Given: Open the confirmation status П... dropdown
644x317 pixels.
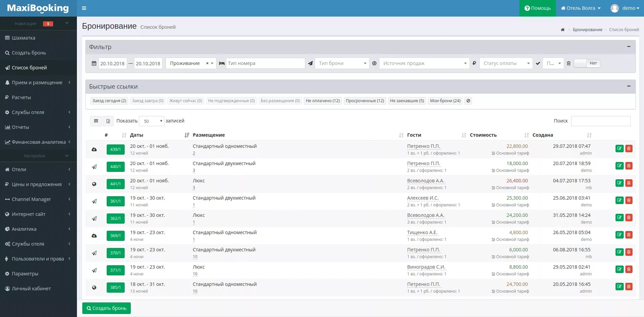Looking at the screenshot, I should point(553,63).
